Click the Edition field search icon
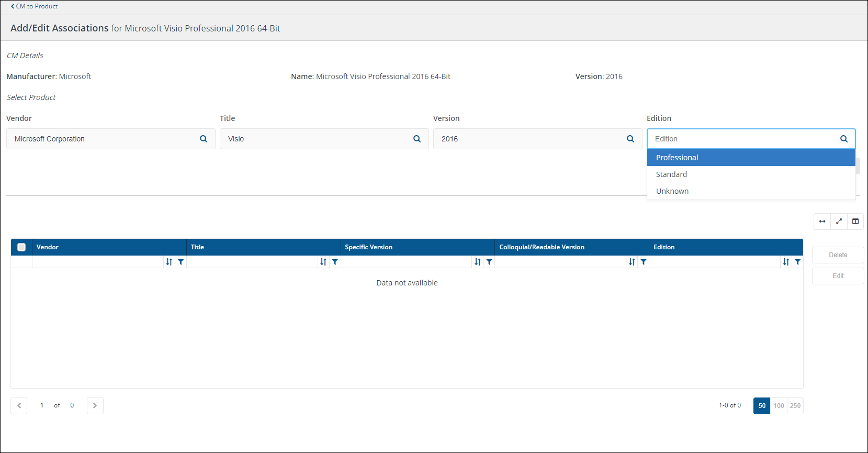This screenshot has width=868, height=453. coord(843,139)
